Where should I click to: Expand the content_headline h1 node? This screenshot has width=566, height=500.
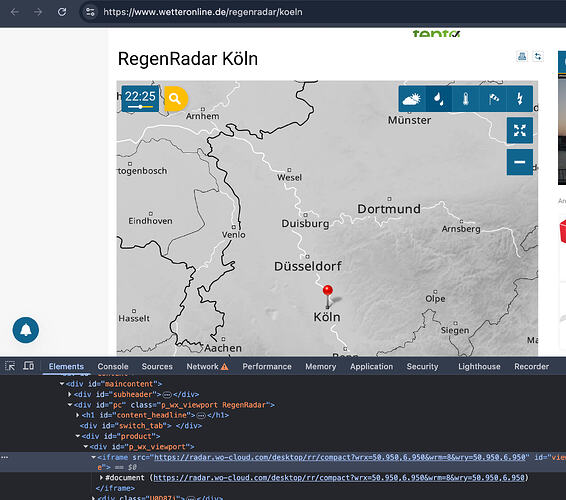[x=78, y=415]
